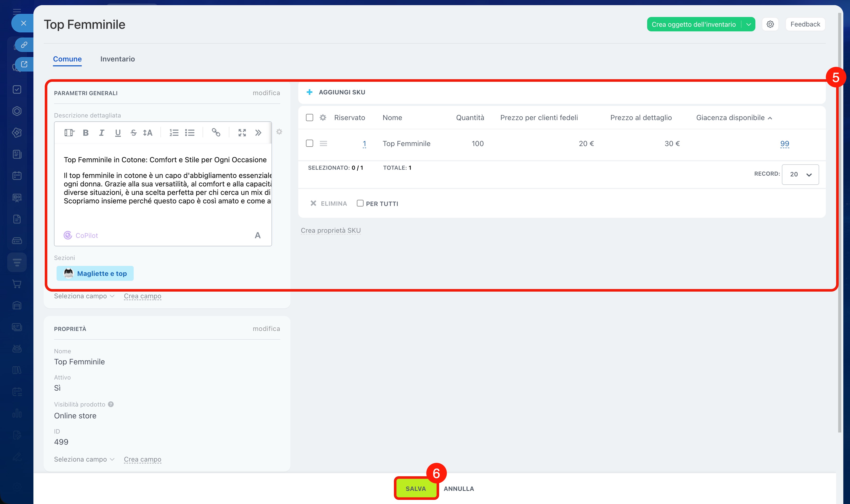
Task: Insert a numbered list
Action: click(x=174, y=133)
